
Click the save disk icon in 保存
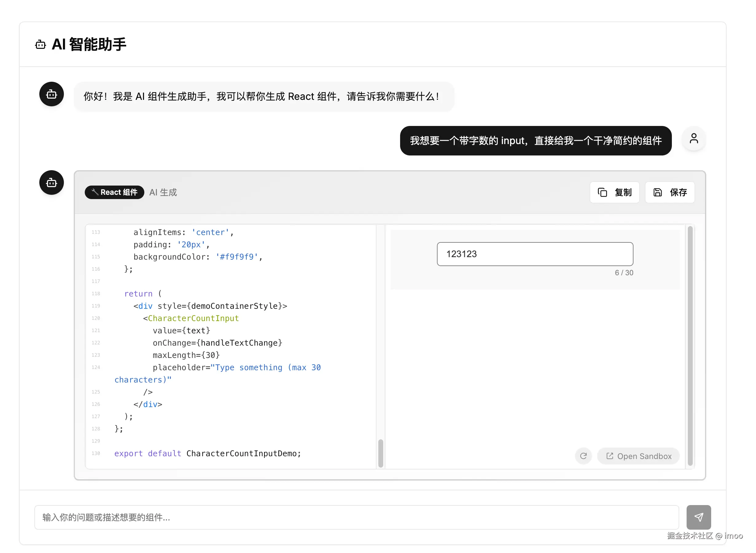click(657, 193)
